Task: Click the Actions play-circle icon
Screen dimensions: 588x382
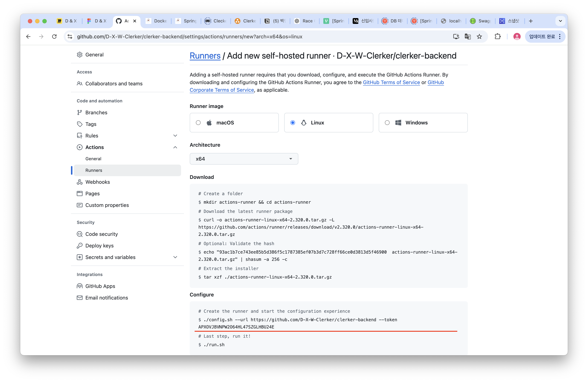Action: click(79, 147)
